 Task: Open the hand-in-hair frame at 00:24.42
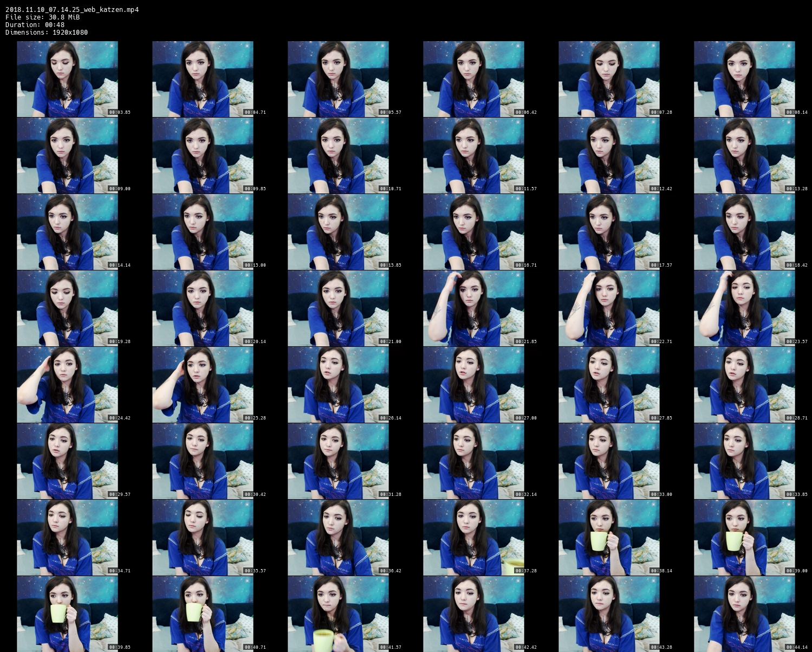pos(67,385)
